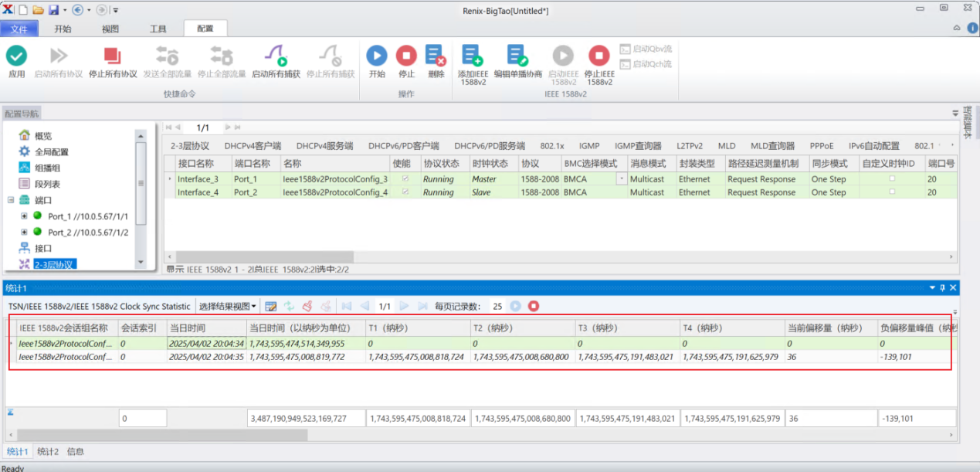Open 编辑单播协商 editor icon
The height and width of the screenshot is (472, 980).
517,55
